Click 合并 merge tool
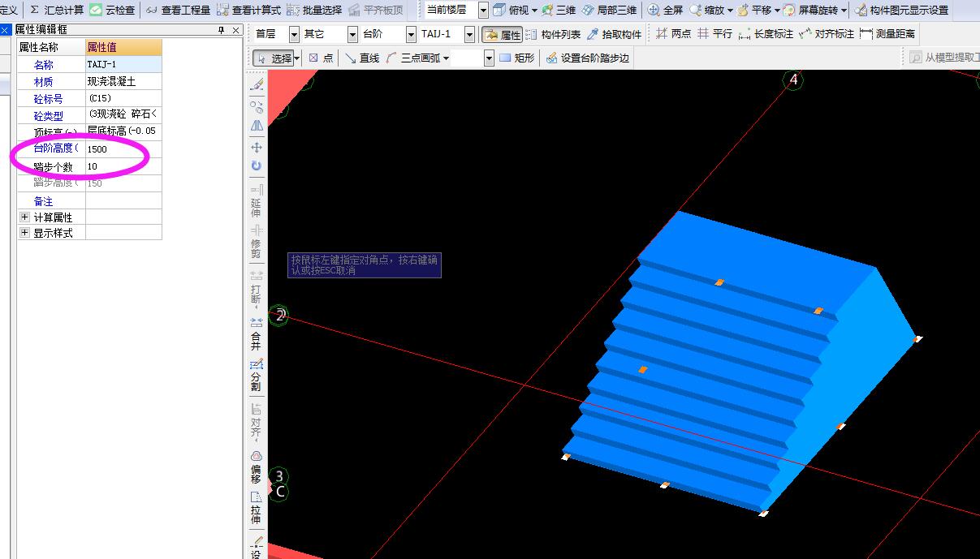980x559 pixels. (x=256, y=334)
